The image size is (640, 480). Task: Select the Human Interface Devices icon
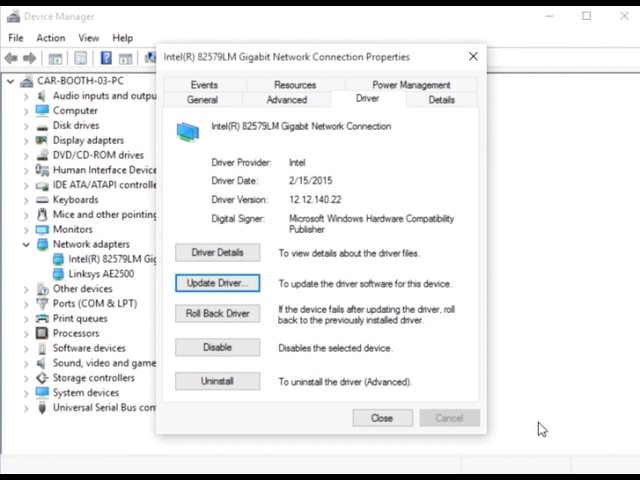click(42, 170)
